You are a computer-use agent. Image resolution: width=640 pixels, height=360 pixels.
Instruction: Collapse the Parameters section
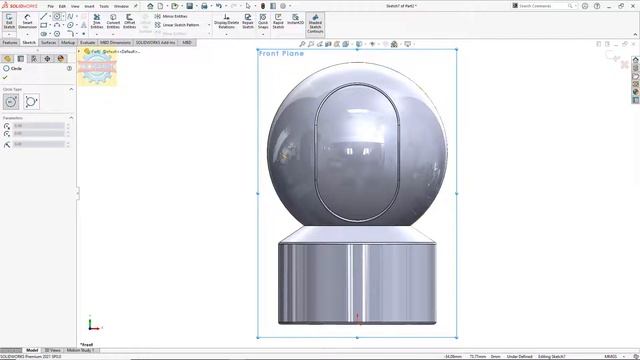tap(71, 118)
